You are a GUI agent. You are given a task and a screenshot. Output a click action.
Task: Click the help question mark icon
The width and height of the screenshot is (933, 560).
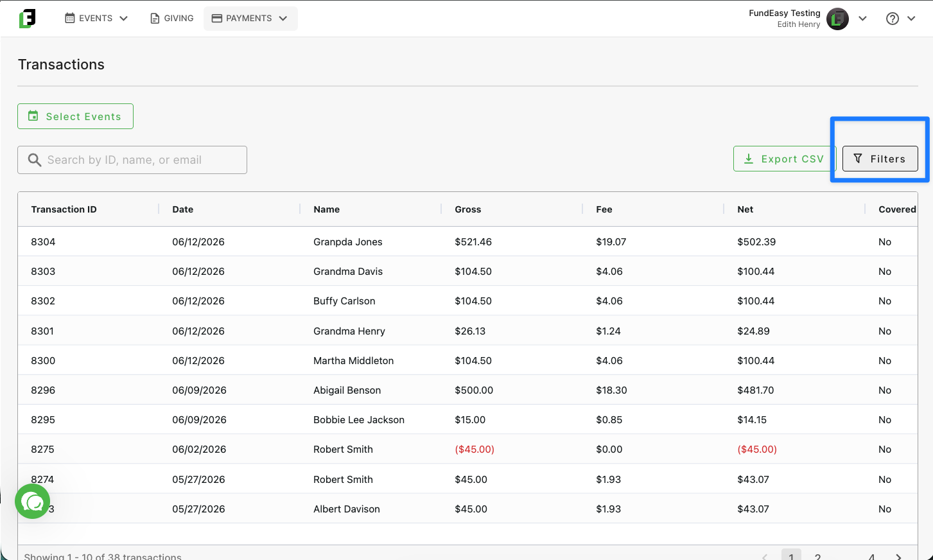[892, 19]
